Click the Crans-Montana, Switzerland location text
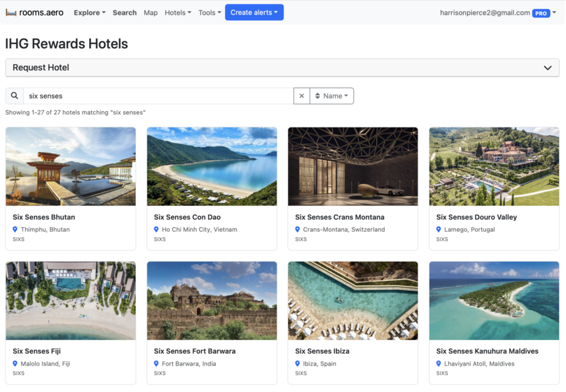 (x=344, y=229)
